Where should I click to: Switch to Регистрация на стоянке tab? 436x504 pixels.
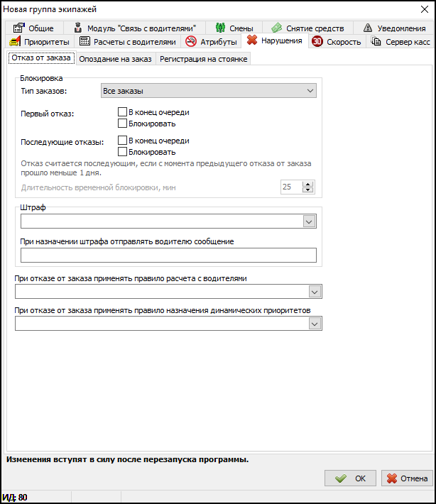tap(203, 59)
